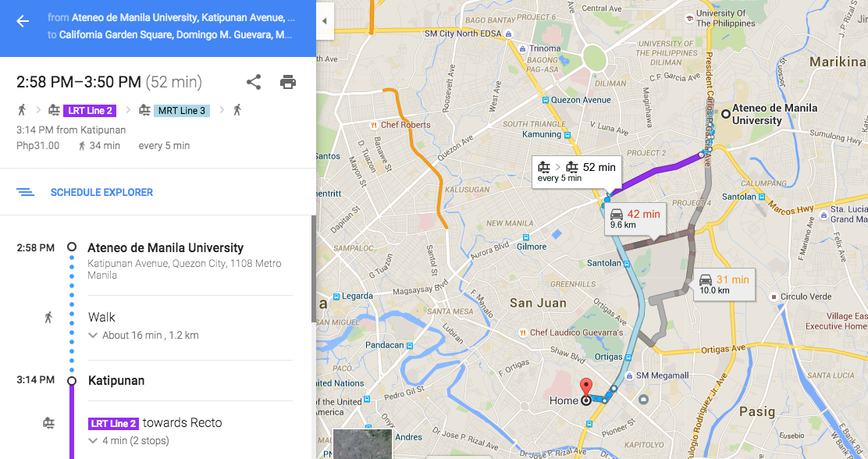868x459 pixels.
Task: Print the directions using printer icon
Action: (288, 82)
